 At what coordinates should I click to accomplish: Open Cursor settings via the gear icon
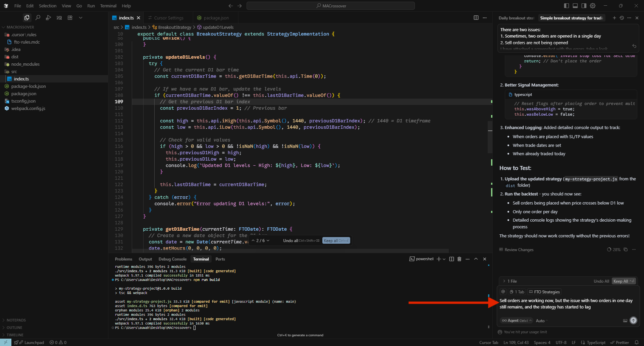593,6
